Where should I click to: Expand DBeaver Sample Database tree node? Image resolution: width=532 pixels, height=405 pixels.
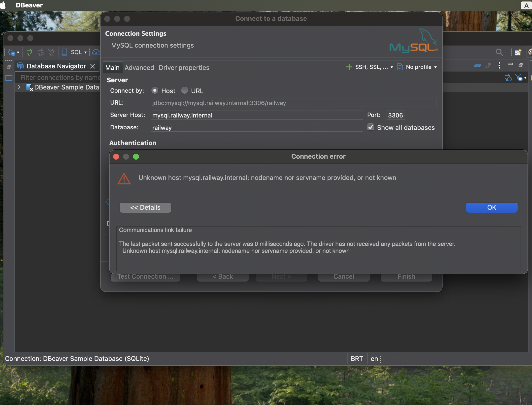coord(19,87)
